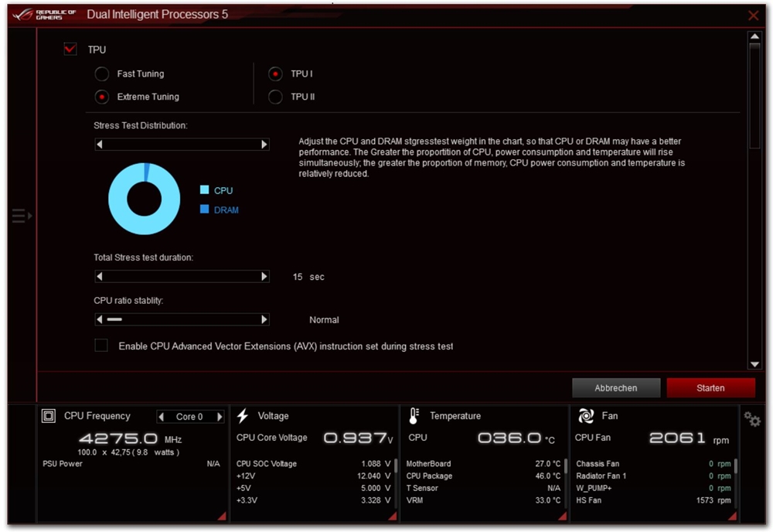Raise CPU ratio stability with right arrow
This screenshot has width=773, height=532.
point(264,319)
